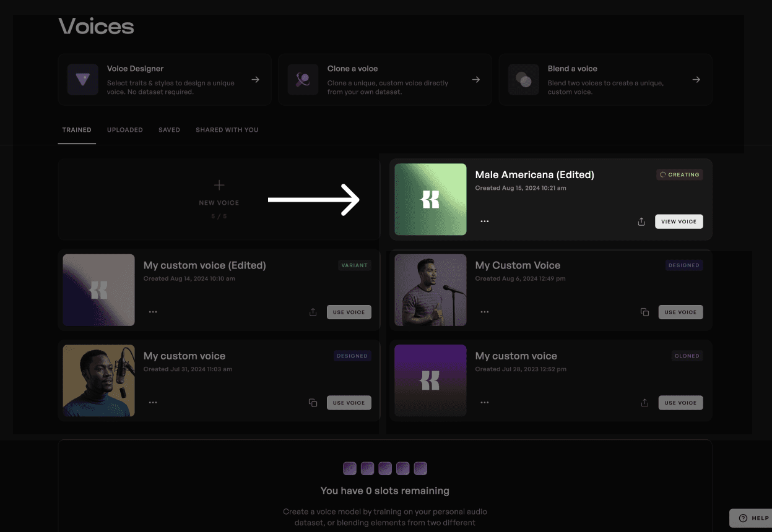Click the purple thumbnail of the Jul 28, 2023 voice

pyautogui.click(x=430, y=380)
